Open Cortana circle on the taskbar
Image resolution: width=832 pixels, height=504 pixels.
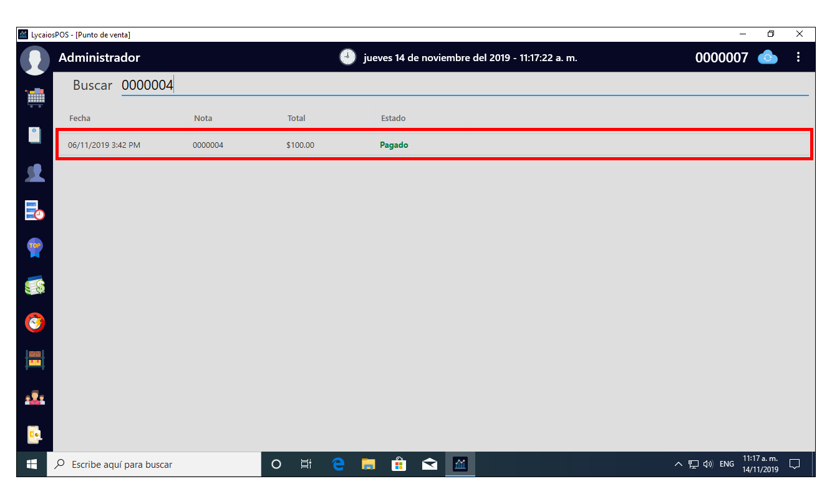[x=276, y=464]
